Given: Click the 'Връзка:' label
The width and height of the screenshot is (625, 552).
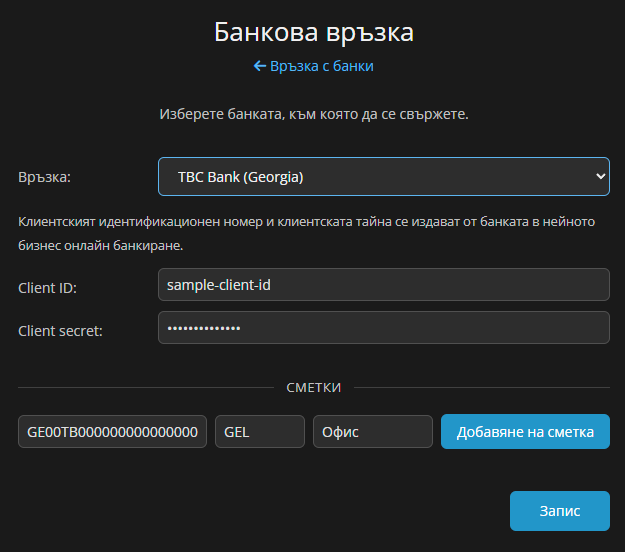Looking at the screenshot, I should (44, 177).
